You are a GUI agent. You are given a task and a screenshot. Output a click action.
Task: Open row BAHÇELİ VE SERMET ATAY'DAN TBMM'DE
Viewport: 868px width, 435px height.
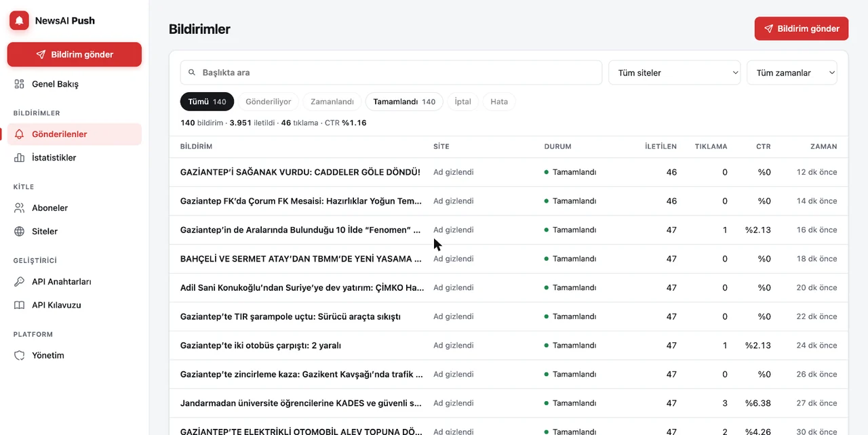tap(509, 259)
